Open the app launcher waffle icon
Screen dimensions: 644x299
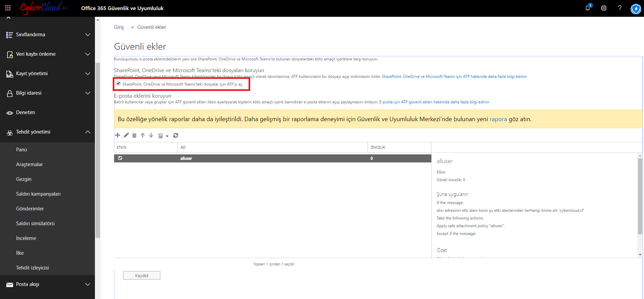click(x=8, y=8)
